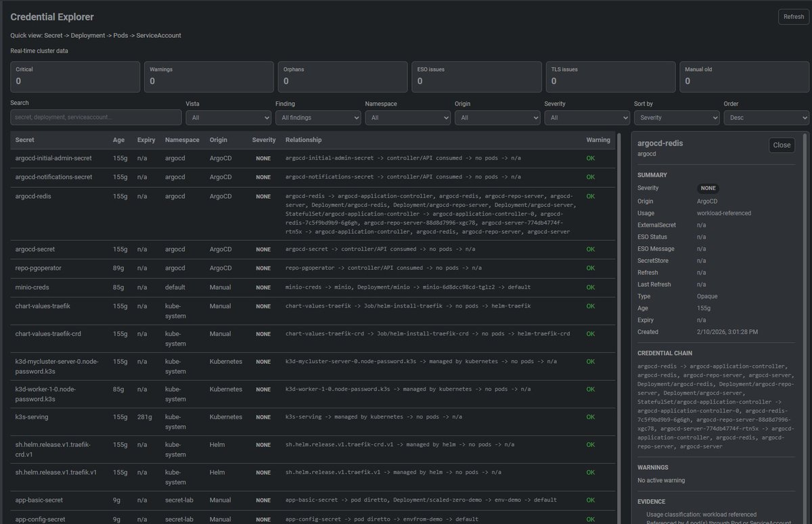
Task: Click the Credential Explorer page title
Action: click(52, 17)
